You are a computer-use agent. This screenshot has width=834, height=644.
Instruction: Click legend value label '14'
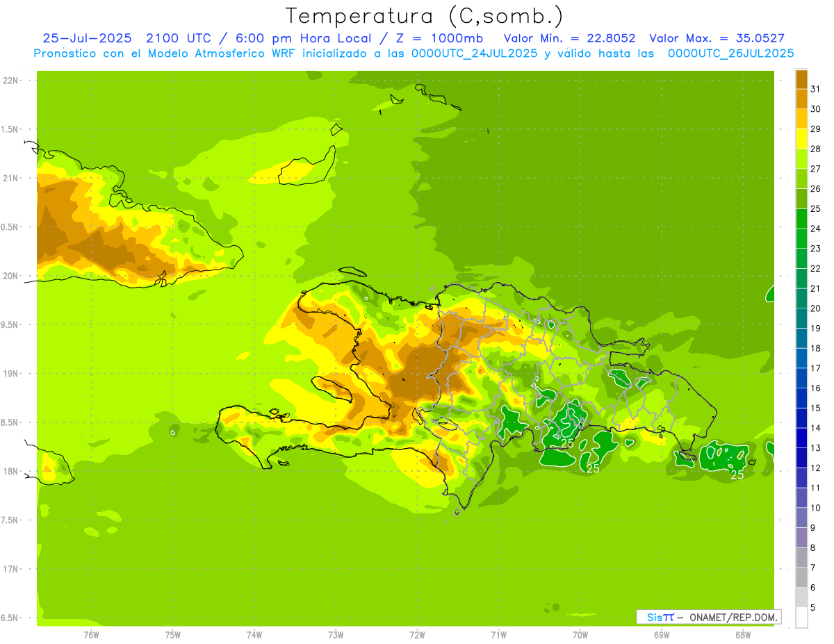tap(816, 427)
